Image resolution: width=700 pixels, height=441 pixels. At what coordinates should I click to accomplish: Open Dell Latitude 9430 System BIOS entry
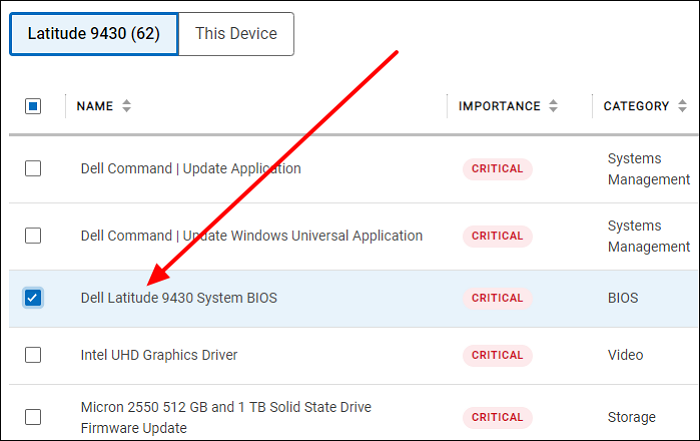coord(179,298)
